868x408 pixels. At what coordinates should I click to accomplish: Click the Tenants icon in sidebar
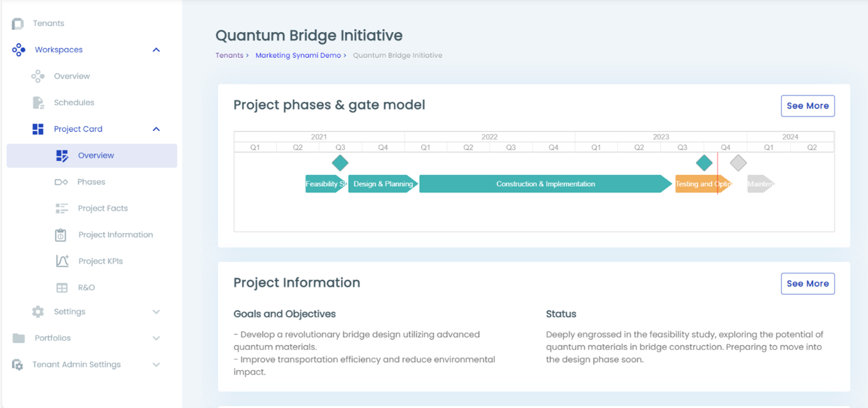[x=18, y=24]
